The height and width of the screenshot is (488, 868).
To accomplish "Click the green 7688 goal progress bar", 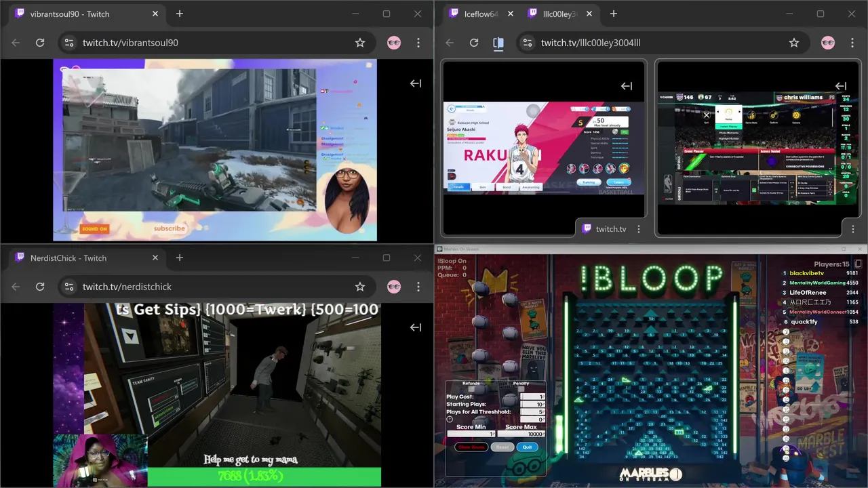I will point(264,476).
